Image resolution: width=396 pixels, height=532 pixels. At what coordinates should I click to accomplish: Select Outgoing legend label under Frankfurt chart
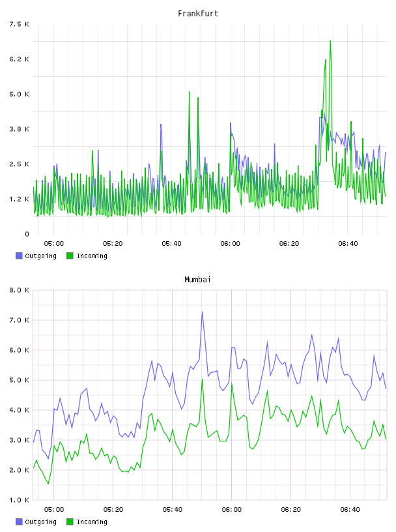[x=40, y=256]
